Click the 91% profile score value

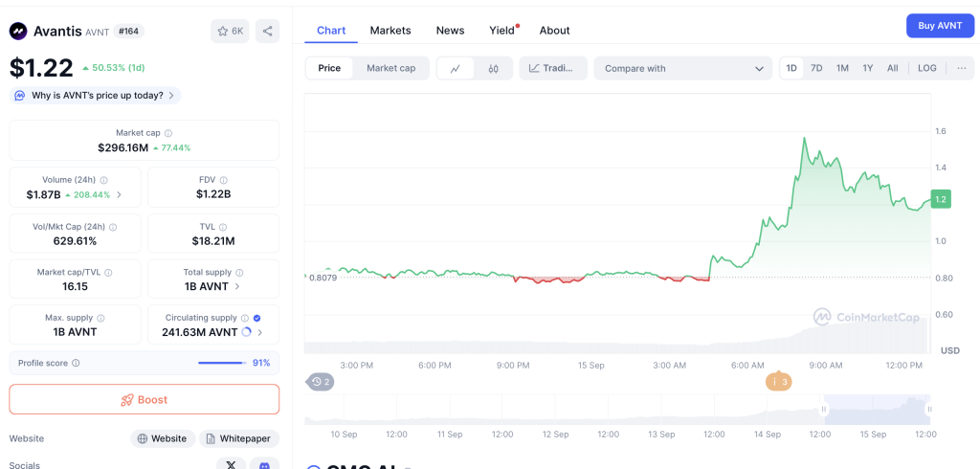point(261,363)
